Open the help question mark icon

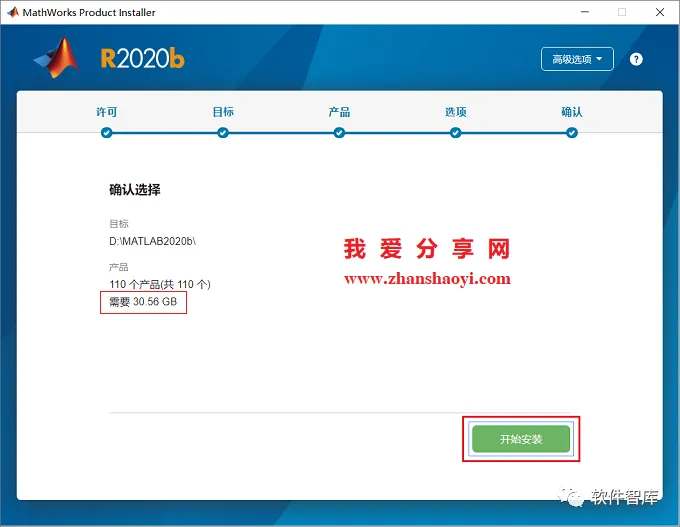[636, 59]
